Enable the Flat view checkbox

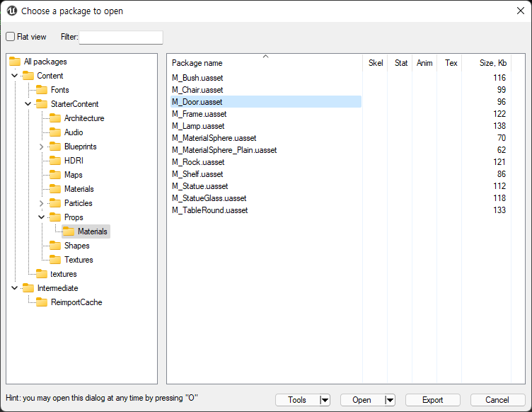click(11, 37)
